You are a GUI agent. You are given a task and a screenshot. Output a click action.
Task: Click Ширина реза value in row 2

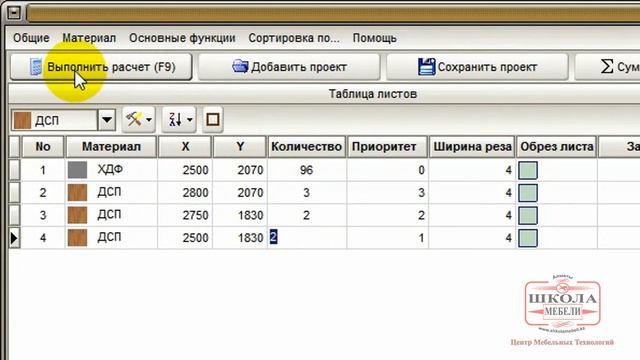point(472,192)
